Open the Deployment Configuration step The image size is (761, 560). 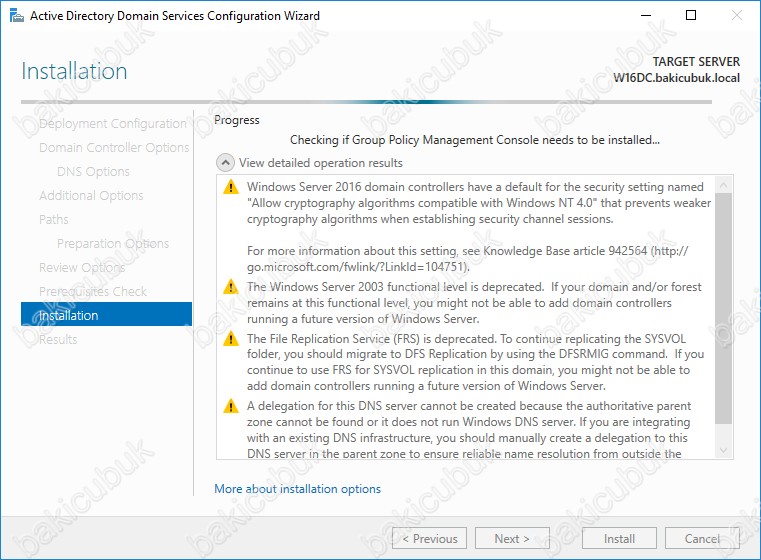(x=112, y=124)
